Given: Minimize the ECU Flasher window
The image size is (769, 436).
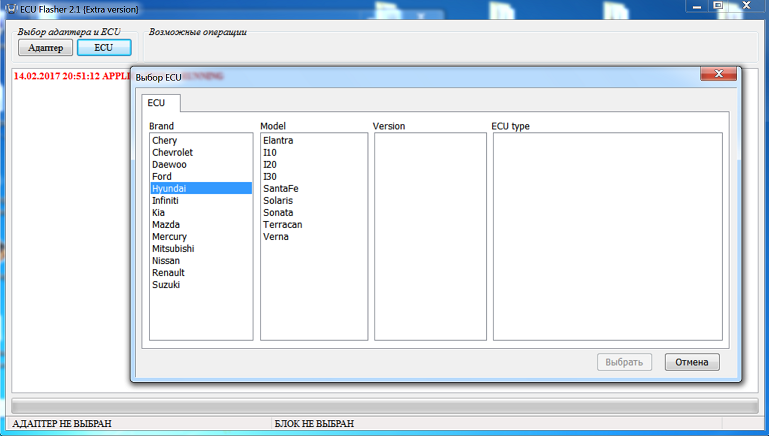Looking at the screenshot, I should tap(697, 6).
